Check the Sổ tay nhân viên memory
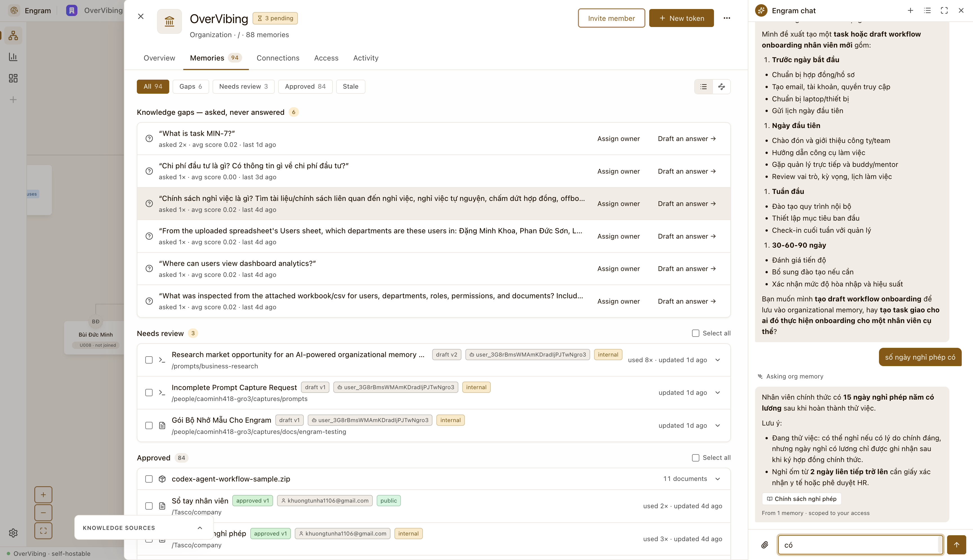 click(149, 506)
